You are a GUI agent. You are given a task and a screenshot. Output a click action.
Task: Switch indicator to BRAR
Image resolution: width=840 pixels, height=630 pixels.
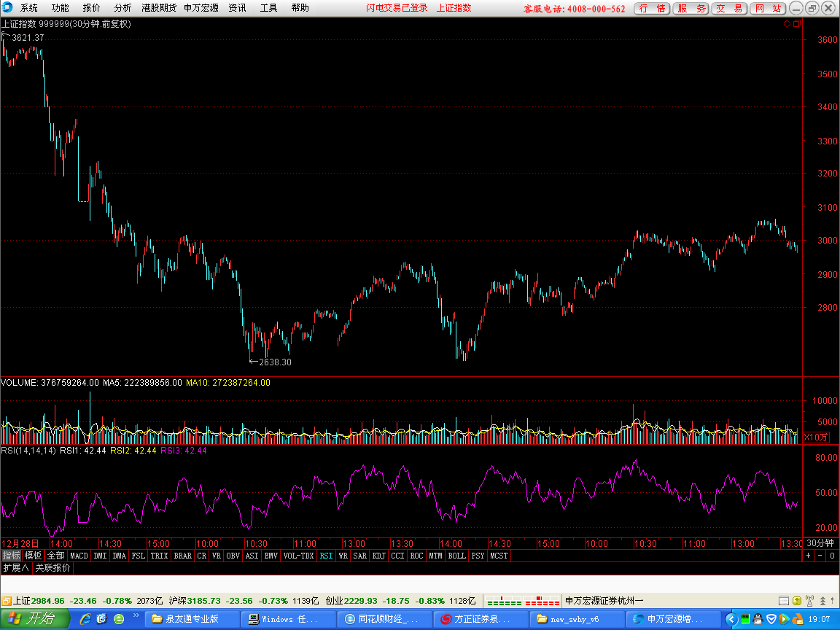coord(183,556)
